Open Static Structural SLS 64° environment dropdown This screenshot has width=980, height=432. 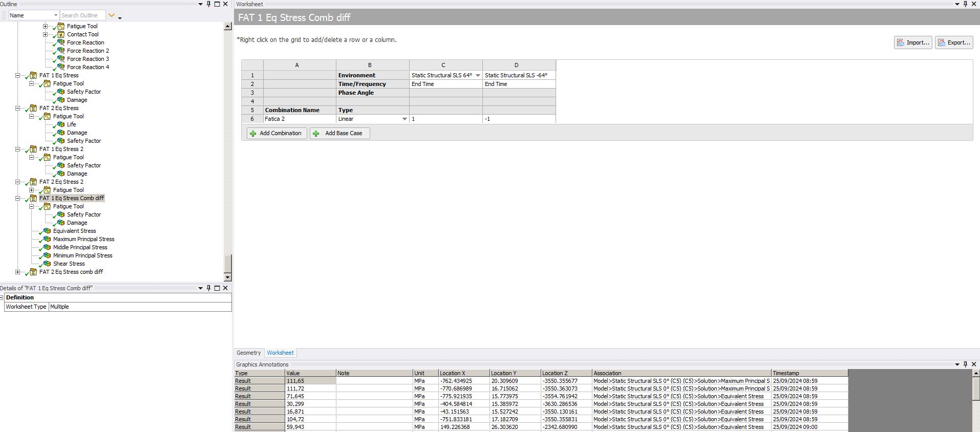tap(478, 75)
